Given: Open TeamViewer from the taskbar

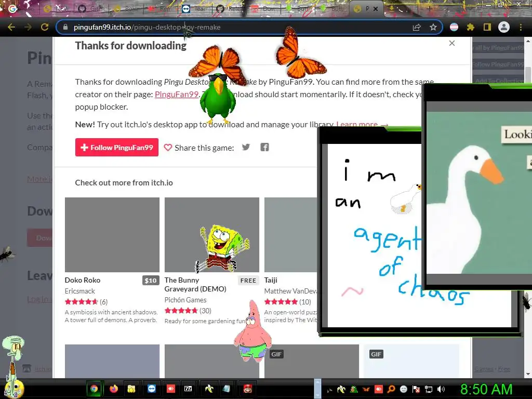Looking at the screenshot, I should [151, 389].
